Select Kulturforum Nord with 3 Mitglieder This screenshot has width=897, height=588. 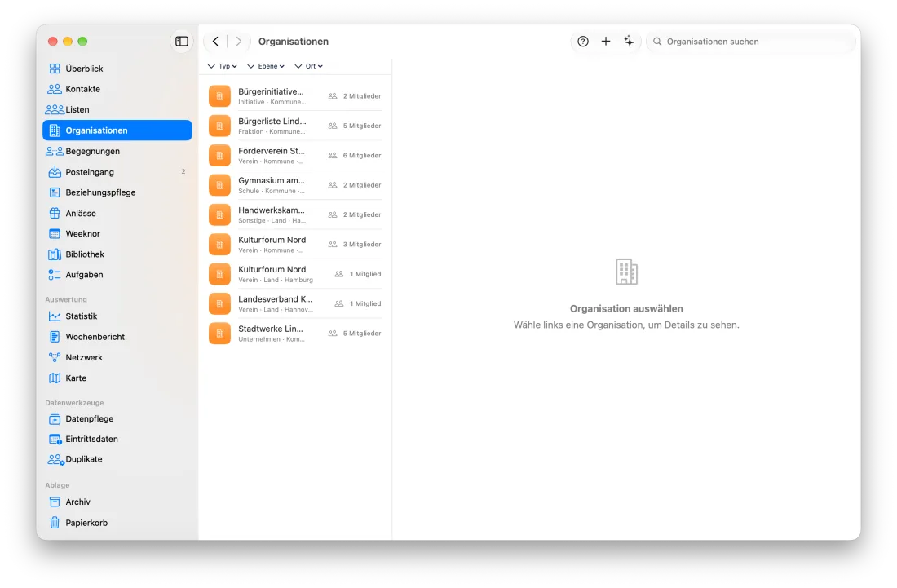pyautogui.click(x=294, y=245)
